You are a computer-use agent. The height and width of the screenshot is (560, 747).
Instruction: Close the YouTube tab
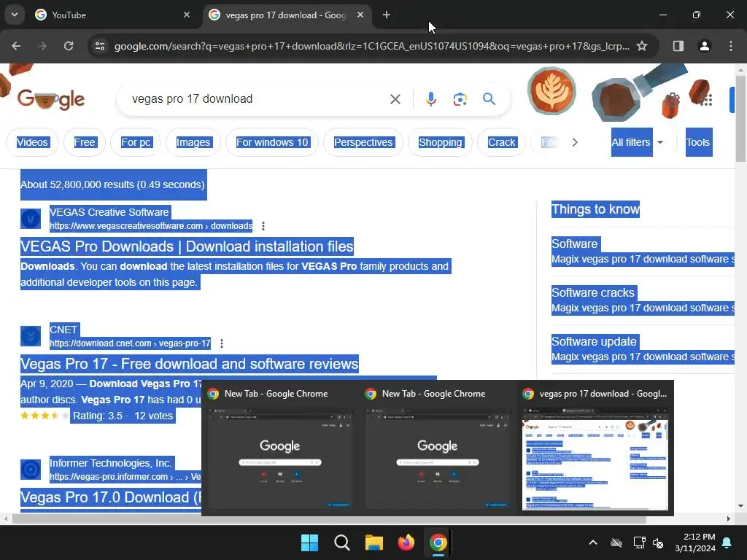[187, 15]
